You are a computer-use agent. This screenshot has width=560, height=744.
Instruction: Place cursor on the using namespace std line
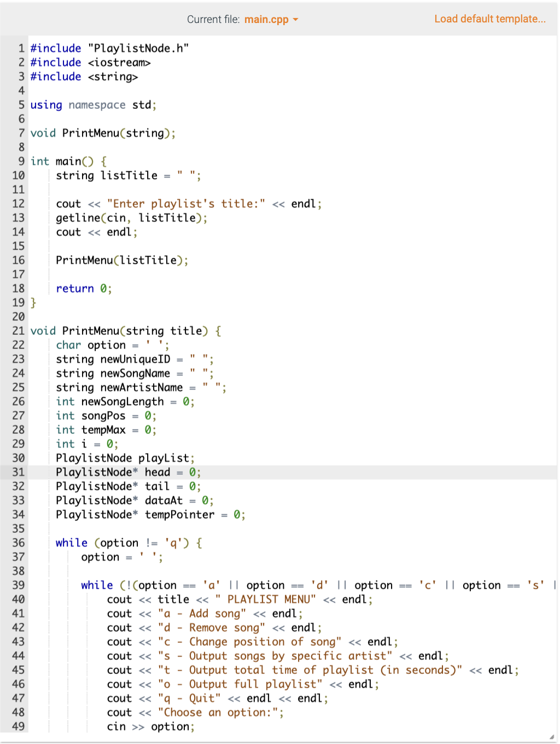(93, 104)
